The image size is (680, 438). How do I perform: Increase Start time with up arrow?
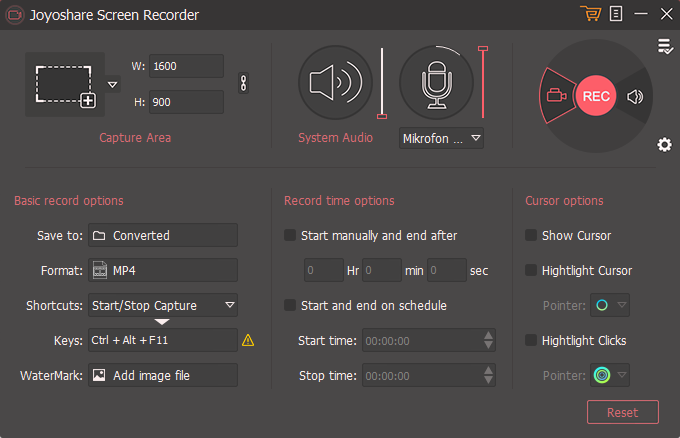pos(488,335)
